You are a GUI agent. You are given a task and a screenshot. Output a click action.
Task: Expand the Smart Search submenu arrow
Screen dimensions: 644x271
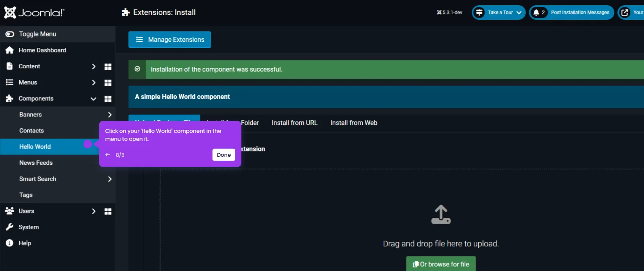pos(109,179)
